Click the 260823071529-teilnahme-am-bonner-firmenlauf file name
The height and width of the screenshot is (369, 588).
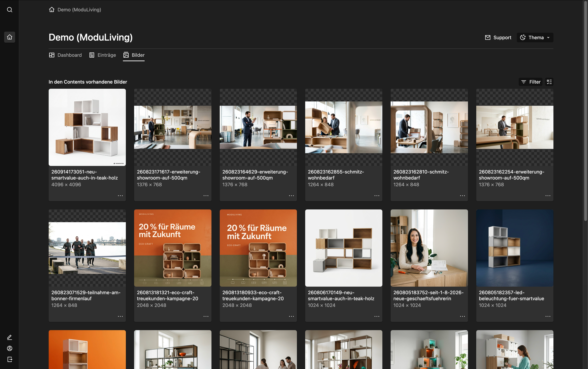click(x=86, y=295)
